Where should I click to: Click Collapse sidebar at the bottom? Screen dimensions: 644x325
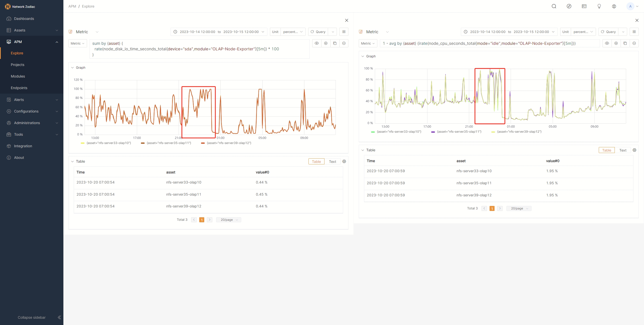[32, 317]
